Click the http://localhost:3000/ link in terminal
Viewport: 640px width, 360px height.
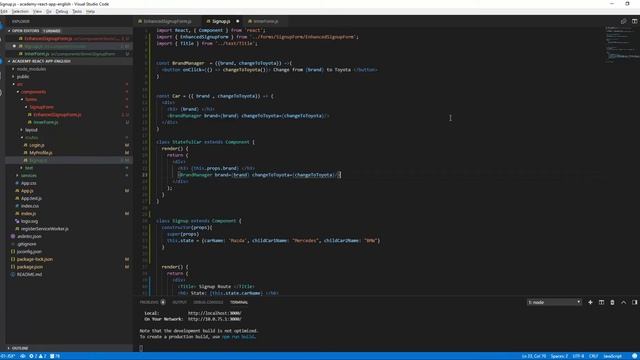click(x=214, y=313)
